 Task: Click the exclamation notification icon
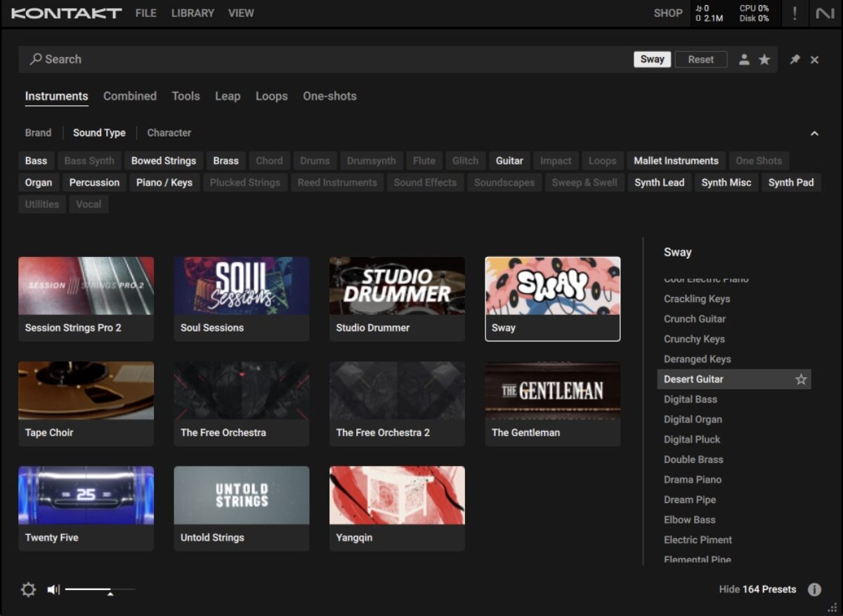coord(795,13)
